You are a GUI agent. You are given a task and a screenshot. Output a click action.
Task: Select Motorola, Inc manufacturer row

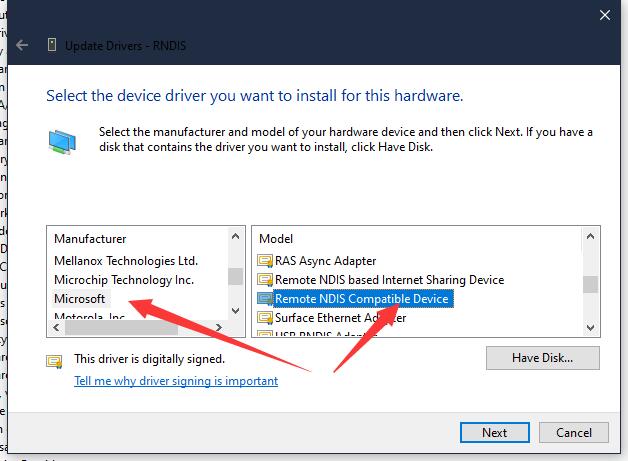[89, 316]
